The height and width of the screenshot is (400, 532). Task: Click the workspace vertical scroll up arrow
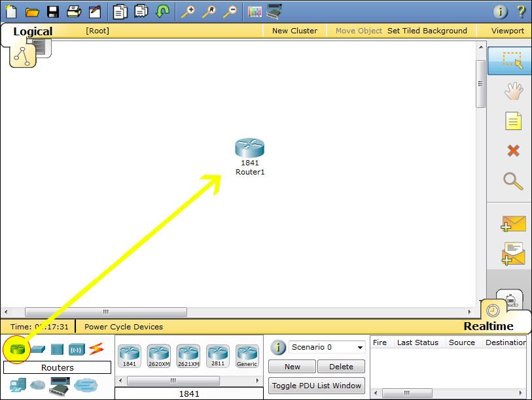[481, 48]
